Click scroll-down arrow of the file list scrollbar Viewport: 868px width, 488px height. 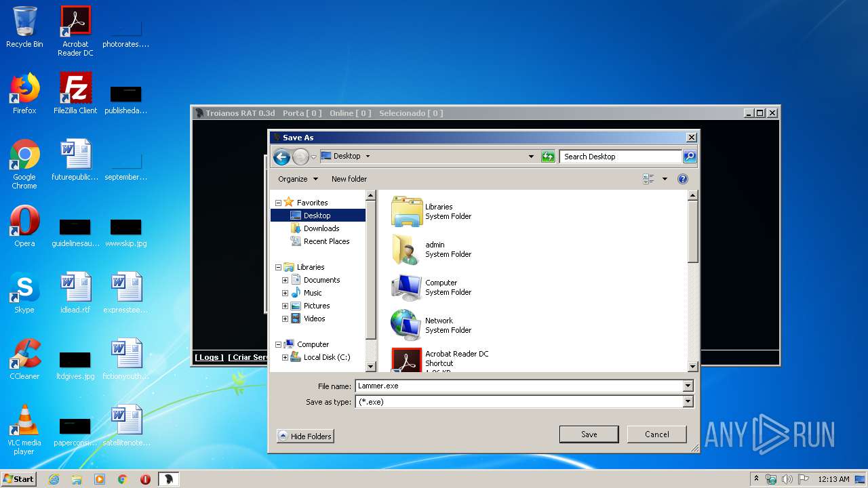(x=692, y=367)
